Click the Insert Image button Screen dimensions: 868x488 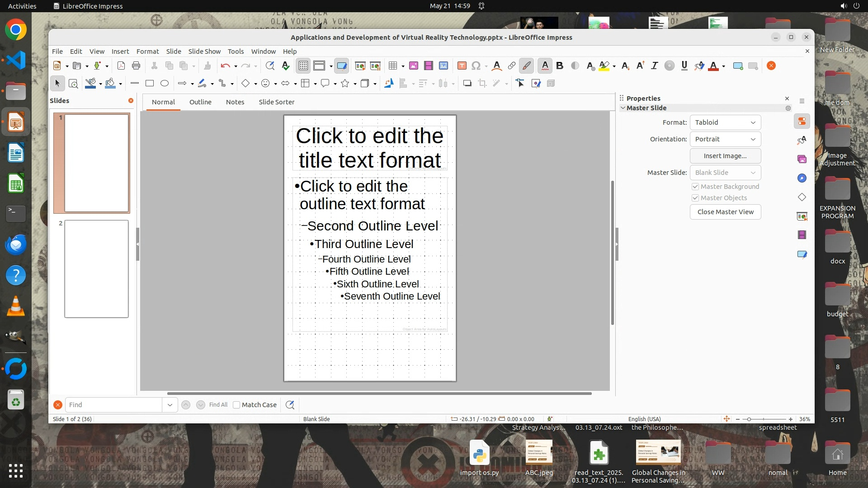pos(725,156)
